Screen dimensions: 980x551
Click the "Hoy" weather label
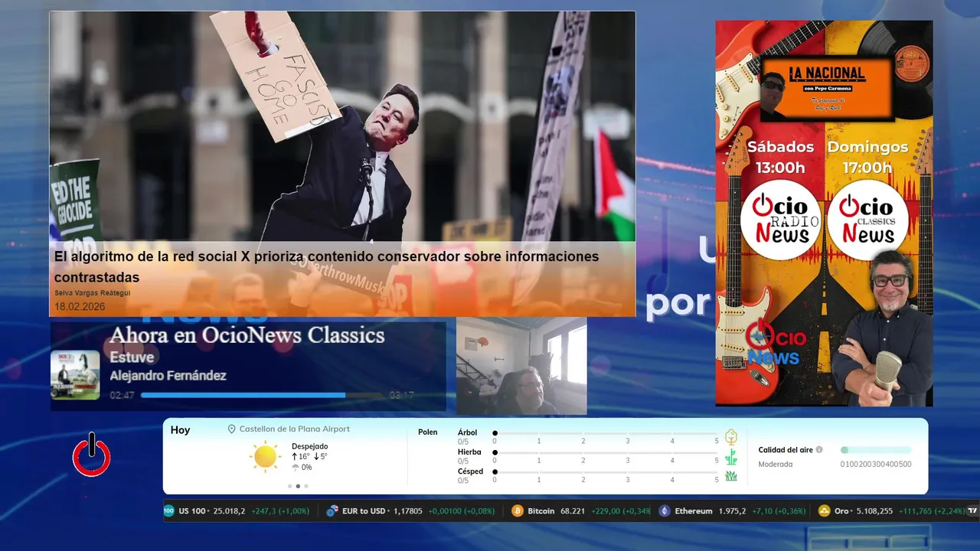[x=180, y=430]
